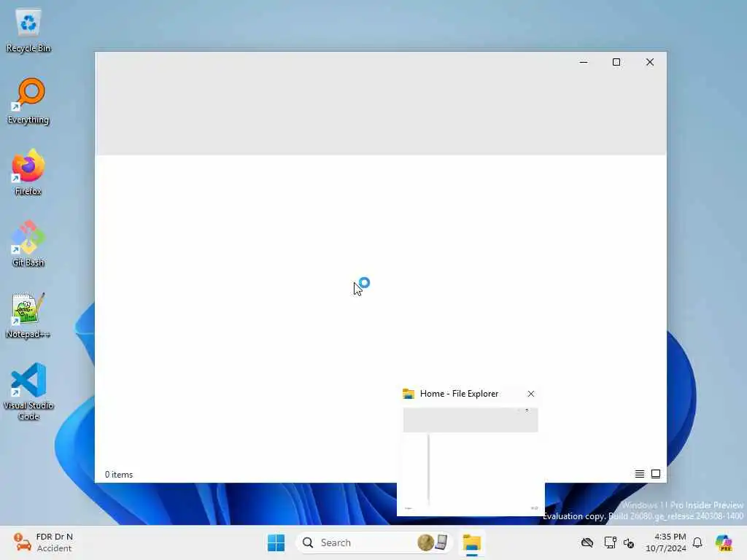This screenshot has width=747, height=560.
Task: Switch to details view in File Explorer
Action: pos(639,474)
